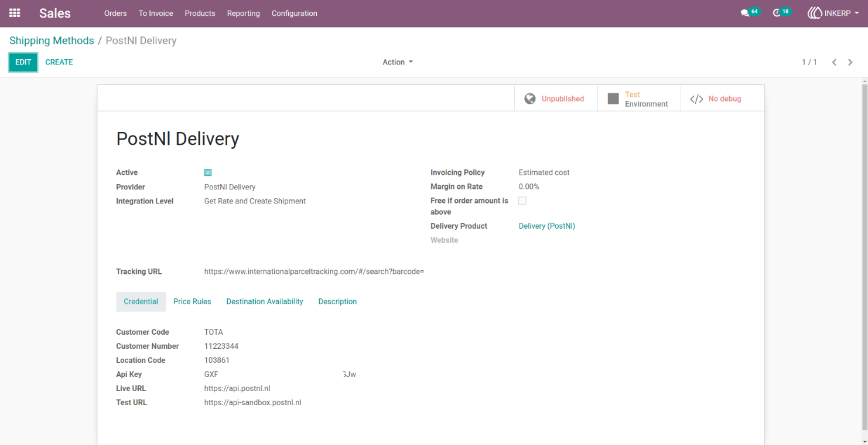Click the Live URL https://api.postnl.nl
868x445 pixels.
pos(237,388)
